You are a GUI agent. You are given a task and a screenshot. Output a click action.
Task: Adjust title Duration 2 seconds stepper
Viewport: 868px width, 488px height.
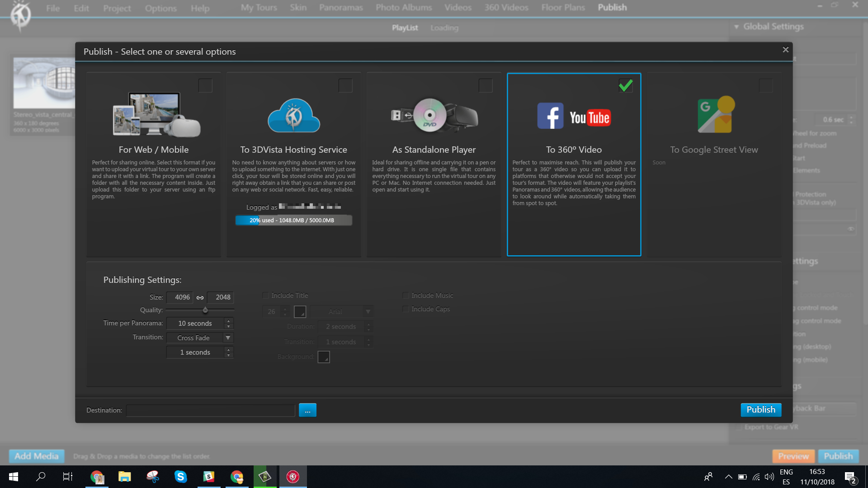click(x=369, y=327)
